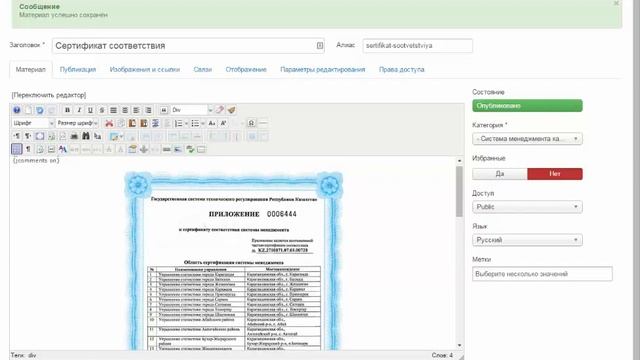Click the eraser remove-formatting icon
Image resolution: width=640 pixels, height=360 pixels.
click(x=220, y=110)
